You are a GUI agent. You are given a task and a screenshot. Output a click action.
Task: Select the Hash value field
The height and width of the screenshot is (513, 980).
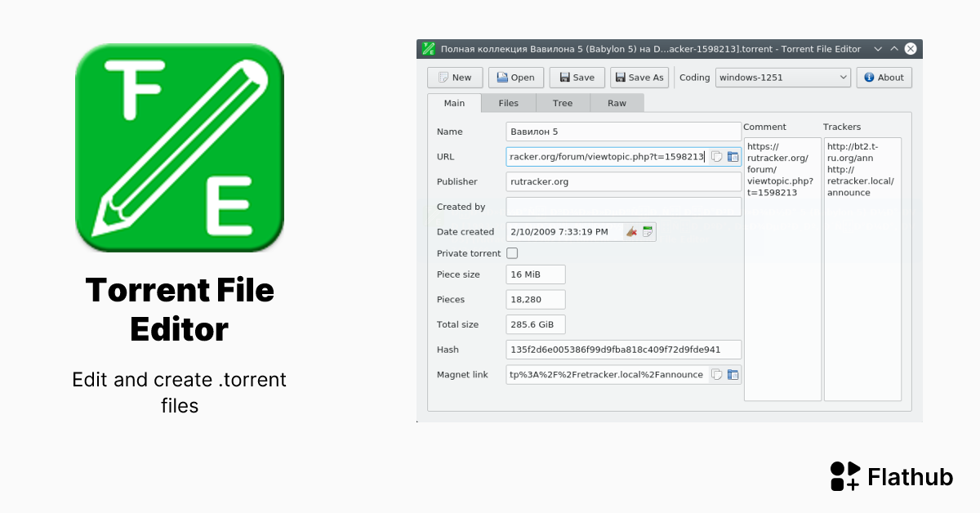pyautogui.click(x=623, y=350)
